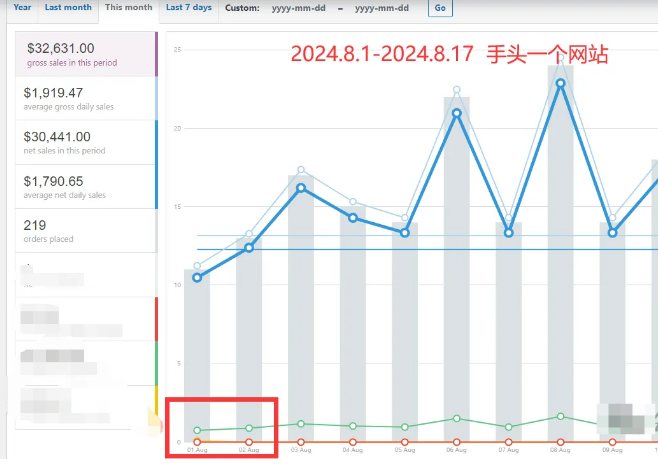The width and height of the screenshot is (658, 469).
Task: Highlight the $32,631.00 gross sales legend
Action: (x=86, y=53)
